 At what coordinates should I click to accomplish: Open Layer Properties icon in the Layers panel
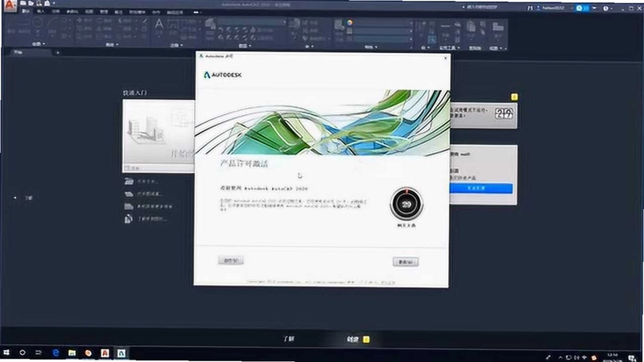pos(210,24)
